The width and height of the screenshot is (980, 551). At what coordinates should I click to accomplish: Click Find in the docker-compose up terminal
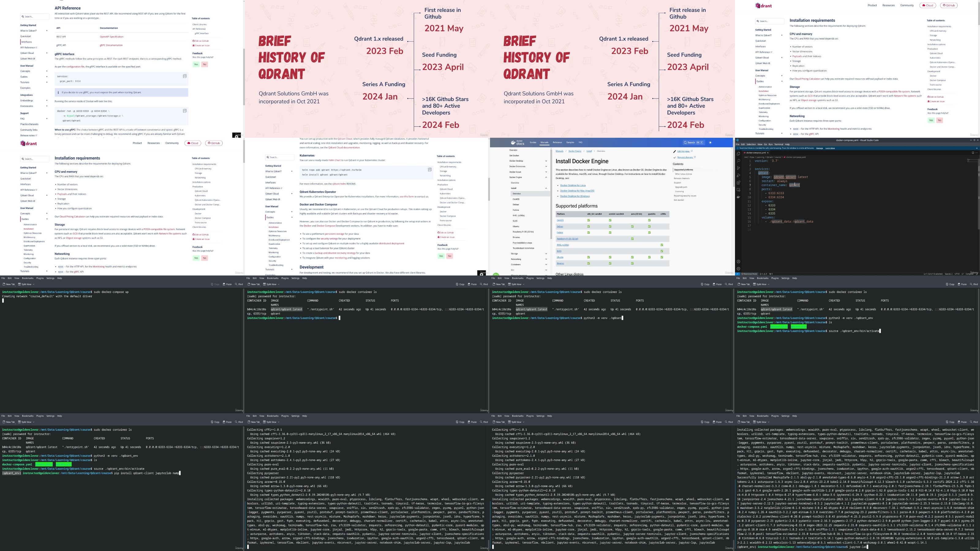click(239, 284)
